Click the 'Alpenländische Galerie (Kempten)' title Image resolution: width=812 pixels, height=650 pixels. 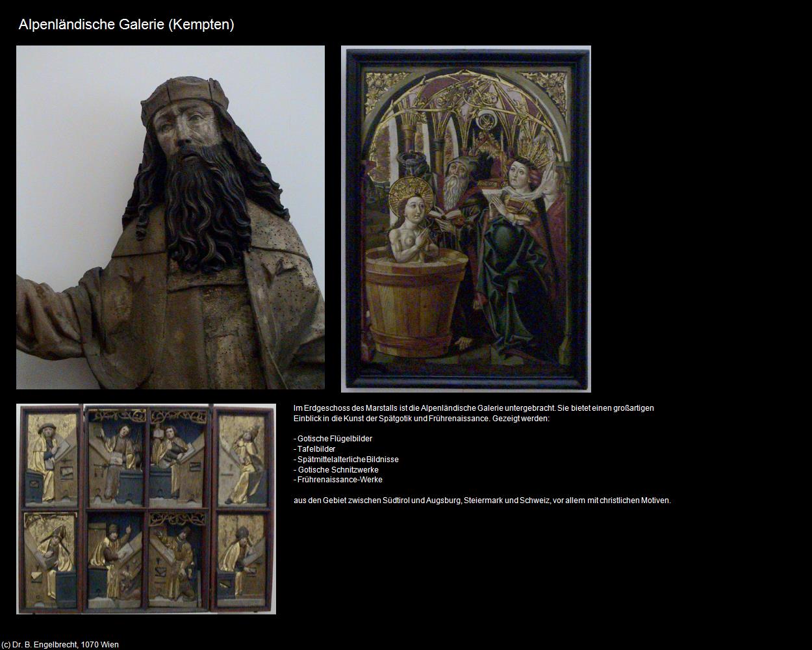(x=127, y=25)
